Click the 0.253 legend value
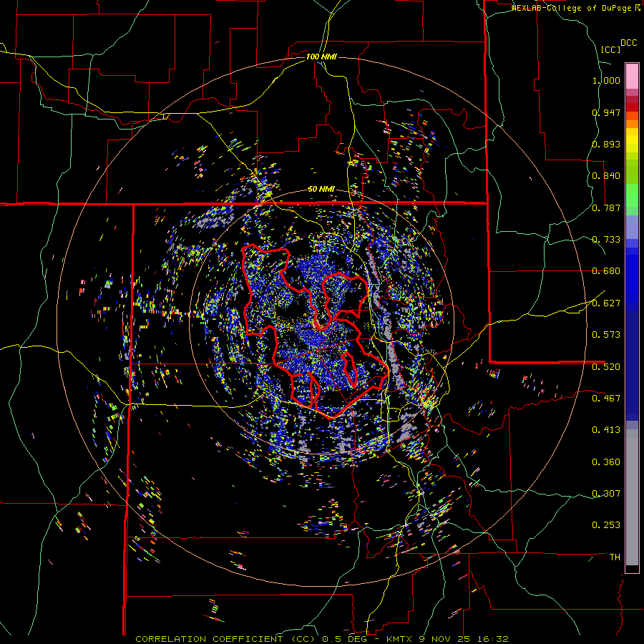 [x=606, y=525]
